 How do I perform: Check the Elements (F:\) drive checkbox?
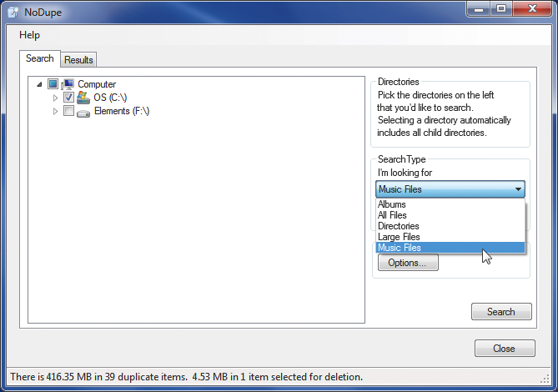(x=68, y=111)
